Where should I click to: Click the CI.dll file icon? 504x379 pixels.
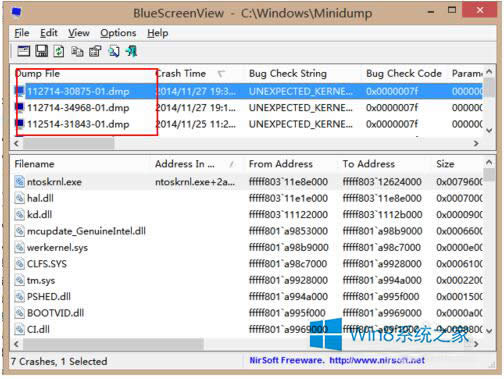pos(20,329)
